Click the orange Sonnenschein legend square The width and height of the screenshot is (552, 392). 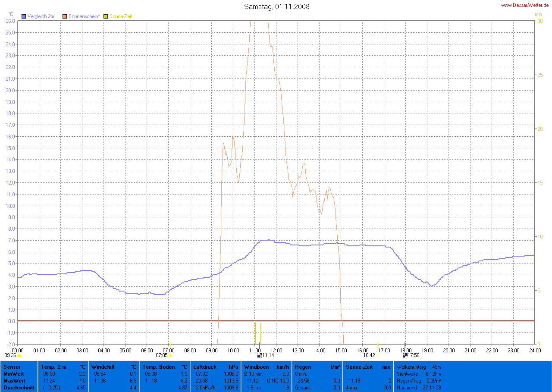[x=65, y=16]
